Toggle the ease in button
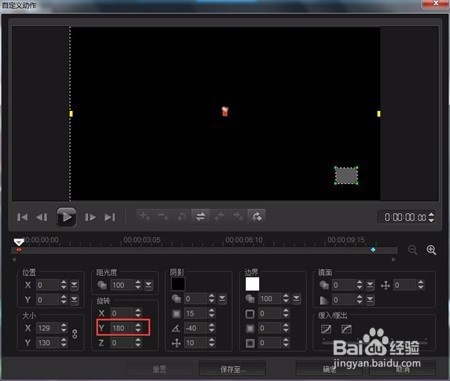The height and width of the screenshot is (381, 450). pyautogui.click(x=326, y=330)
